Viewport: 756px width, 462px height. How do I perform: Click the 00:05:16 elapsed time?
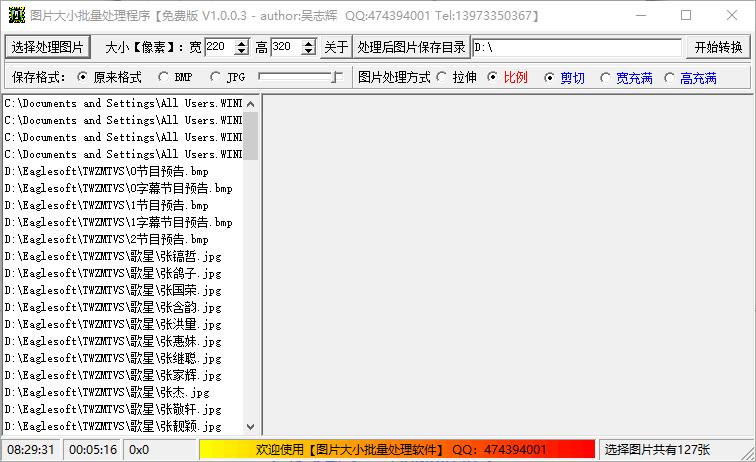pyautogui.click(x=93, y=449)
